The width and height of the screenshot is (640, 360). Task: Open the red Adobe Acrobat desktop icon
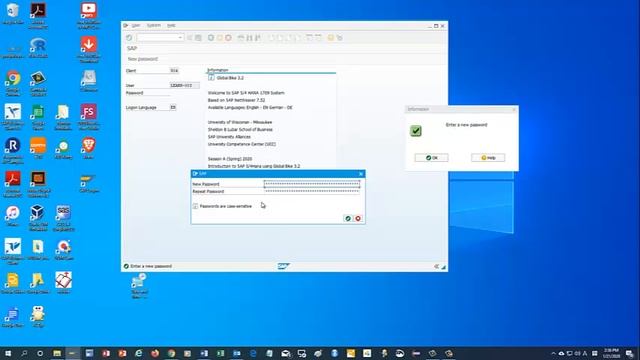click(13, 184)
